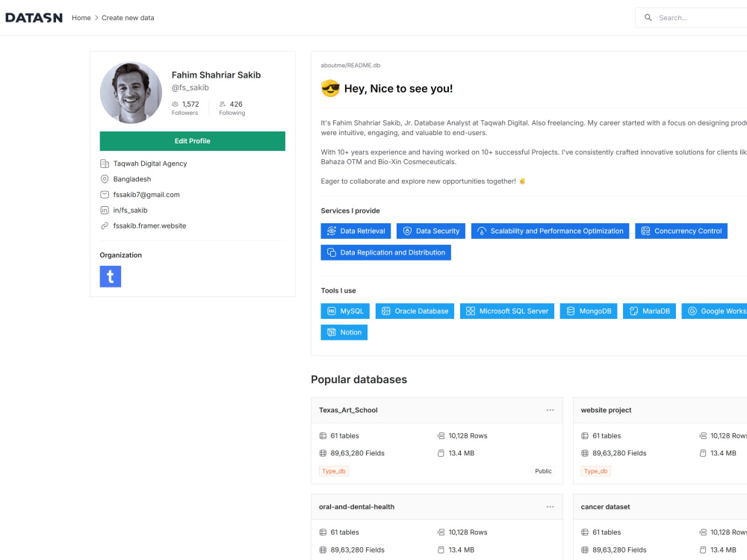Open the Texas_Art_School database
Viewport: 747px width, 560px height.
pyautogui.click(x=348, y=410)
